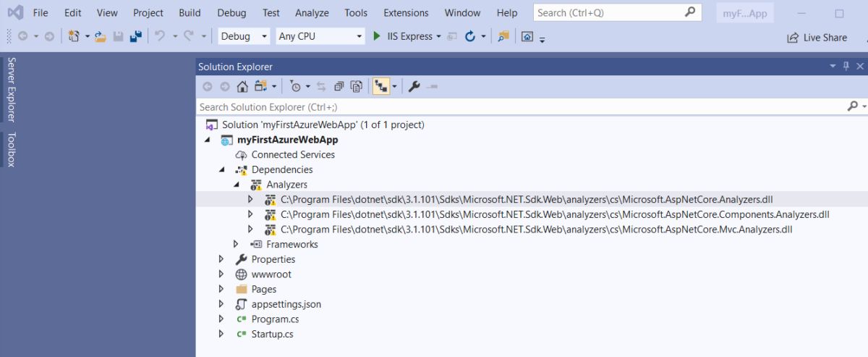Screen dimensions: 868x357
Task: Click the Live Share button label
Action: (825, 38)
